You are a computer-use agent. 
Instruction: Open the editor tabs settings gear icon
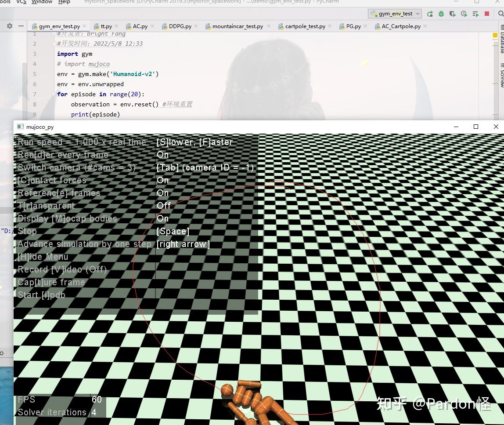(10, 26)
